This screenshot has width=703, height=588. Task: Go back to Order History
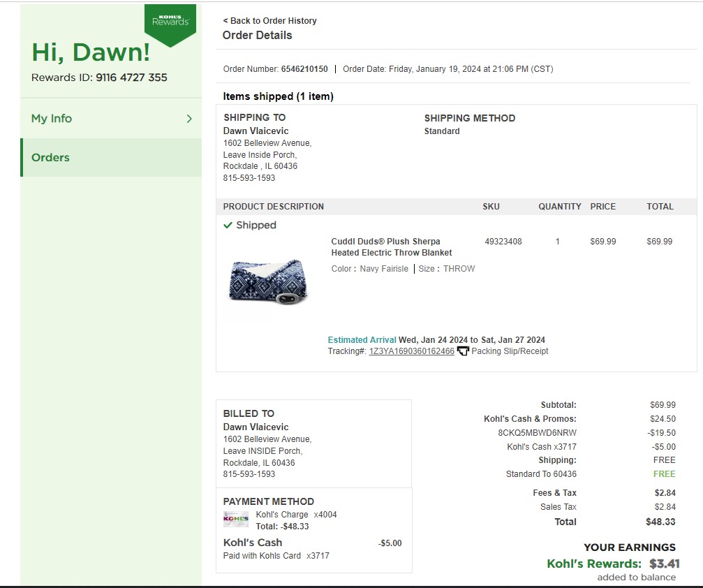270,21
